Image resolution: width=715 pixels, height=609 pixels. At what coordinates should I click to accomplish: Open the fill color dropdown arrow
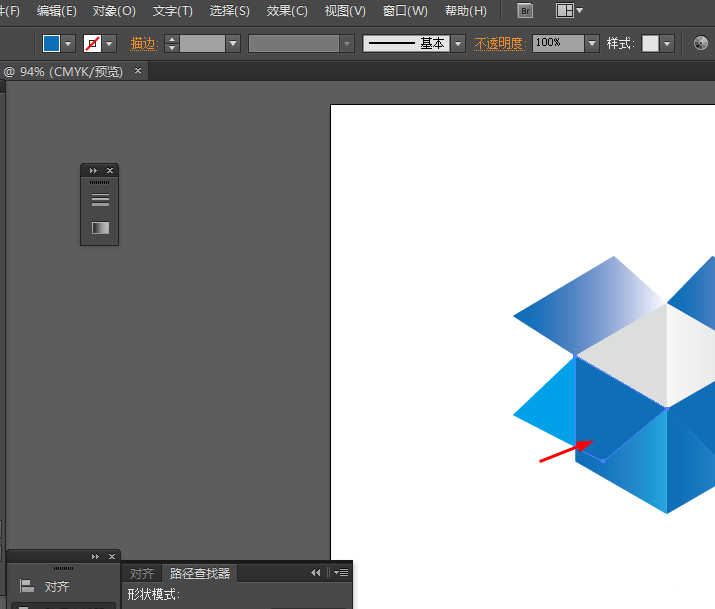(x=68, y=44)
